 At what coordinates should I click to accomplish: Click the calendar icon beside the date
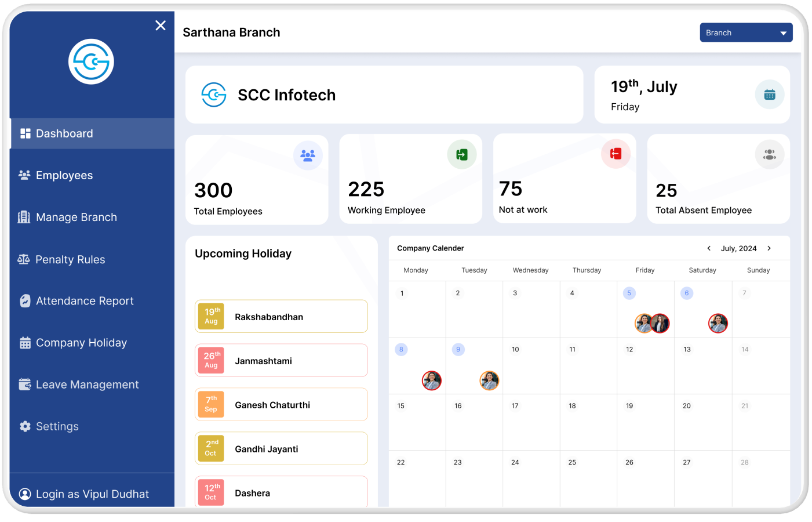[x=769, y=95]
